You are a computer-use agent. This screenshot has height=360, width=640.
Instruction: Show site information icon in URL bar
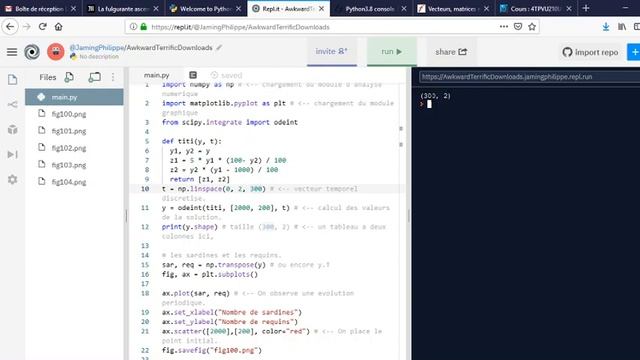coord(133,27)
